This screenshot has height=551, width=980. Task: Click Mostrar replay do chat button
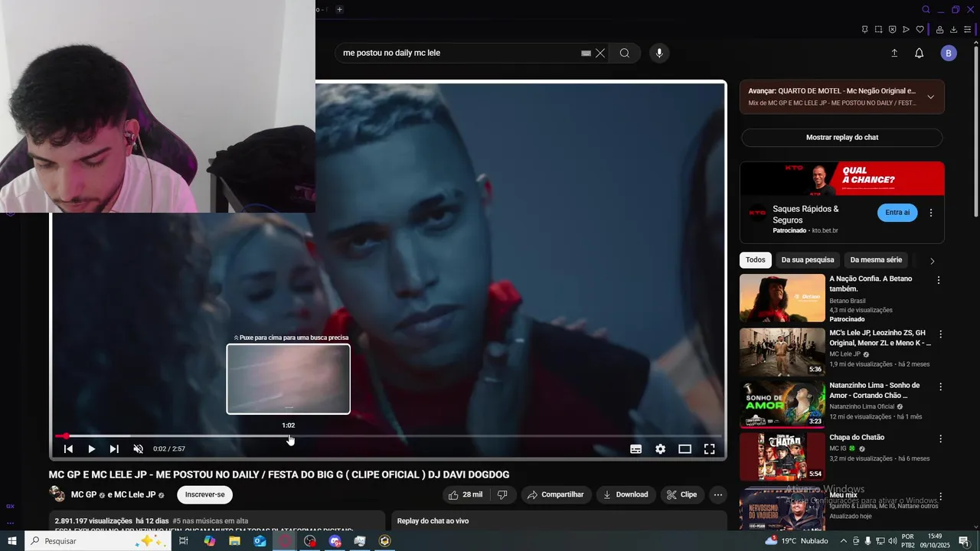pyautogui.click(x=841, y=138)
